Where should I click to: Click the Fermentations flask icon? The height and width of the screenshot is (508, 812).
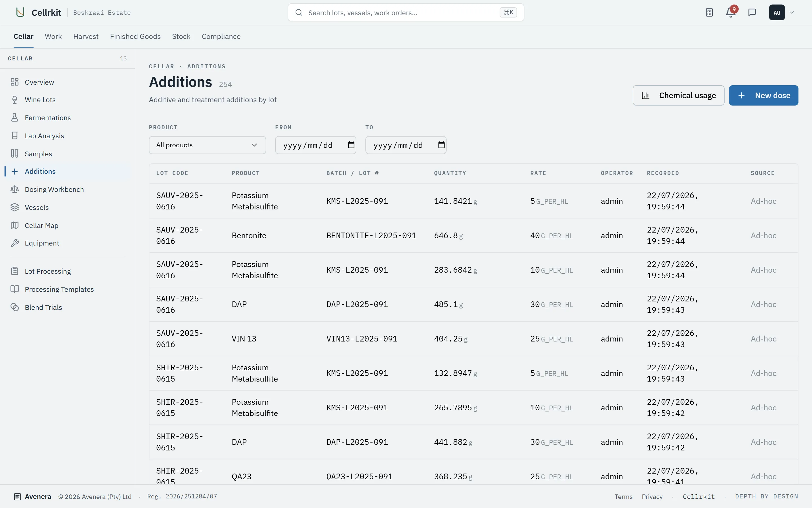click(14, 118)
